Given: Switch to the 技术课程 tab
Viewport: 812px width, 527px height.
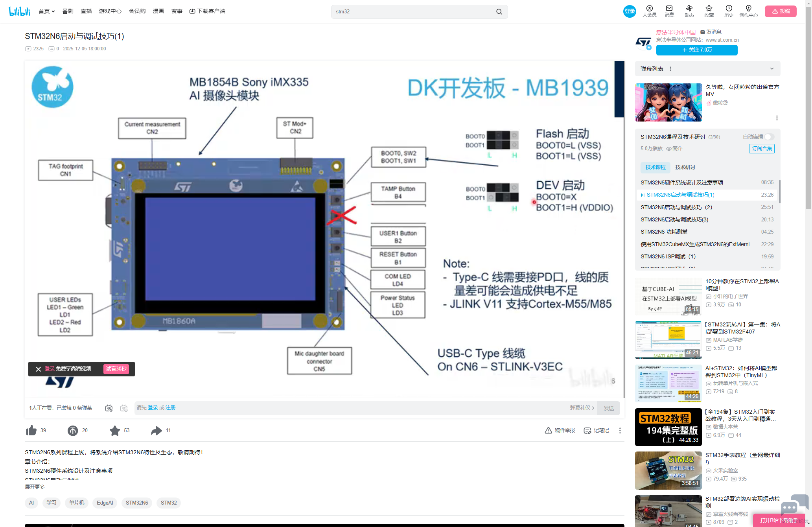Looking at the screenshot, I should coord(655,168).
